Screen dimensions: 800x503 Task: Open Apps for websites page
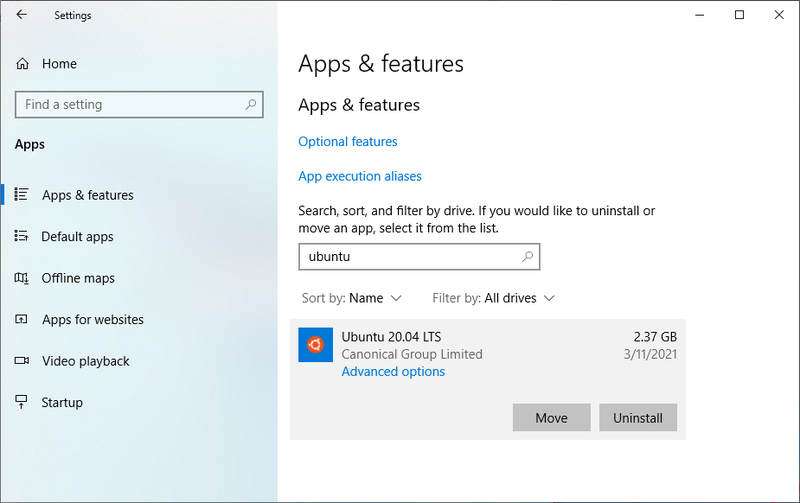pyautogui.click(x=93, y=319)
